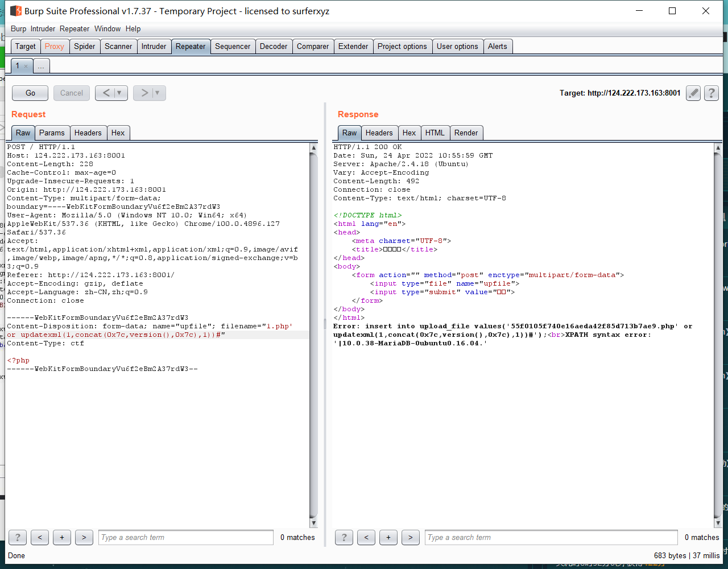This screenshot has width=728, height=569.
Task: Open the Intruder menu in menu bar
Action: coord(43,28)
